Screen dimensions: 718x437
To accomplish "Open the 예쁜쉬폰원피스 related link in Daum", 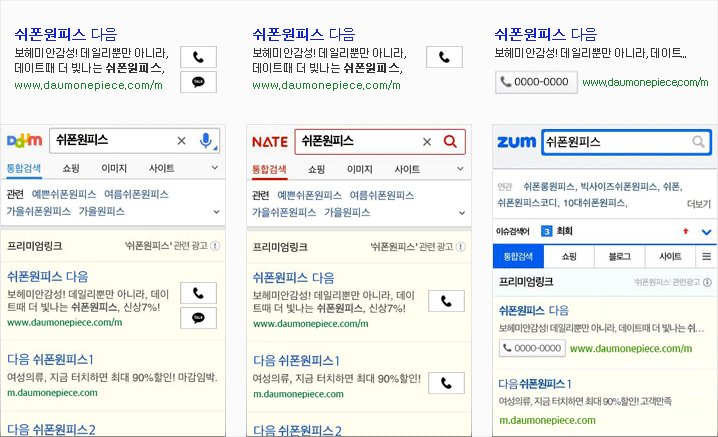I will (x=64, y=194).
